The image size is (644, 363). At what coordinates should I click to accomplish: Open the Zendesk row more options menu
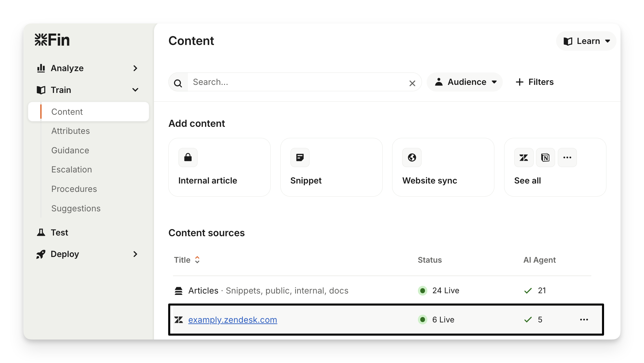coord(584,320)
